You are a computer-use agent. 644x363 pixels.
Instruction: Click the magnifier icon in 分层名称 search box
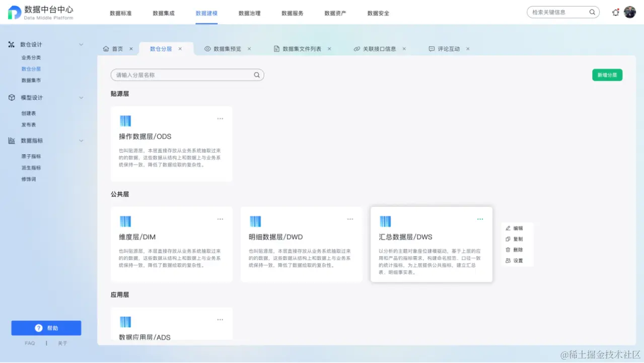coord(257,75)
